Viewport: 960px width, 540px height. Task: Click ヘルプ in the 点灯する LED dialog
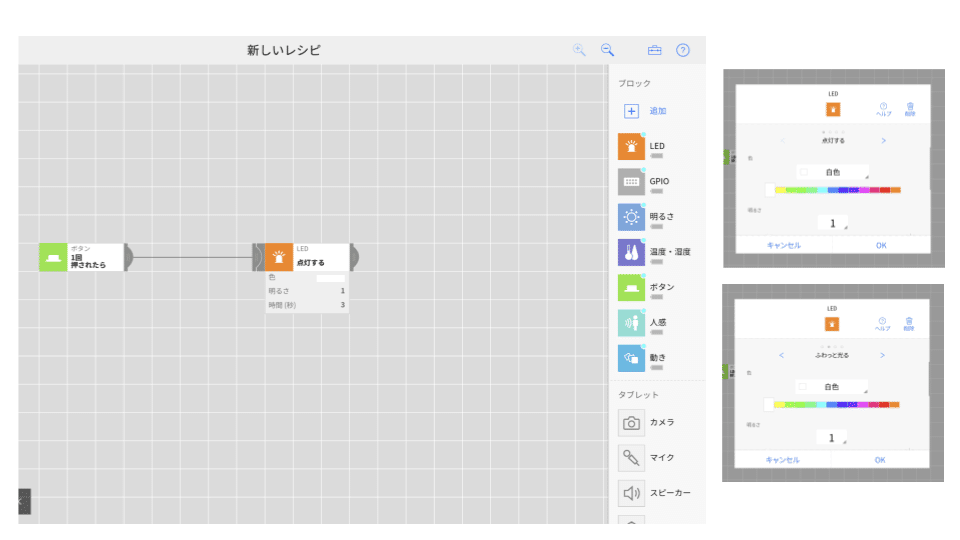pos(883,109)
